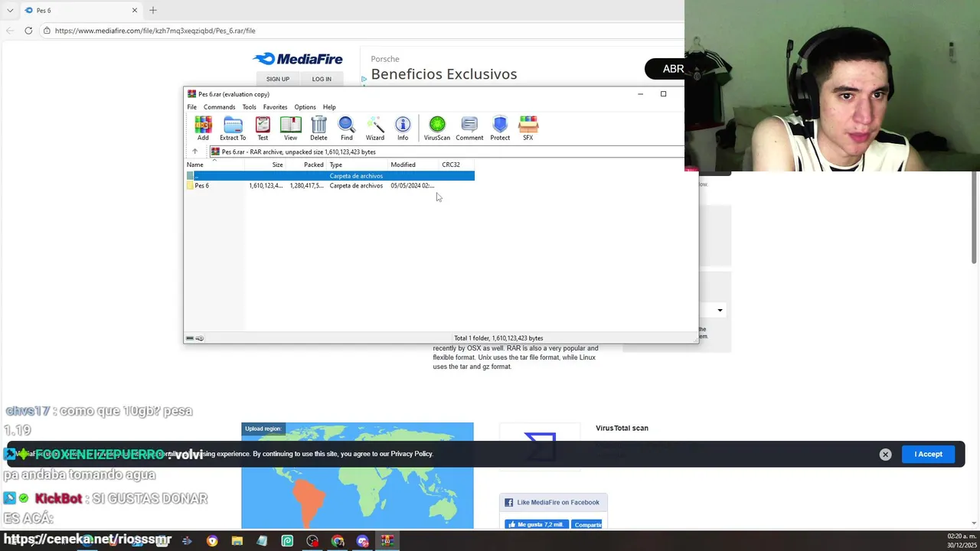Image resolution: width=980 pixels, height=551 pixels.
Task: Click the 'Beneficios Exclusivos' Porsche ad
Action: pyautogui.click(x=444, y=74)
